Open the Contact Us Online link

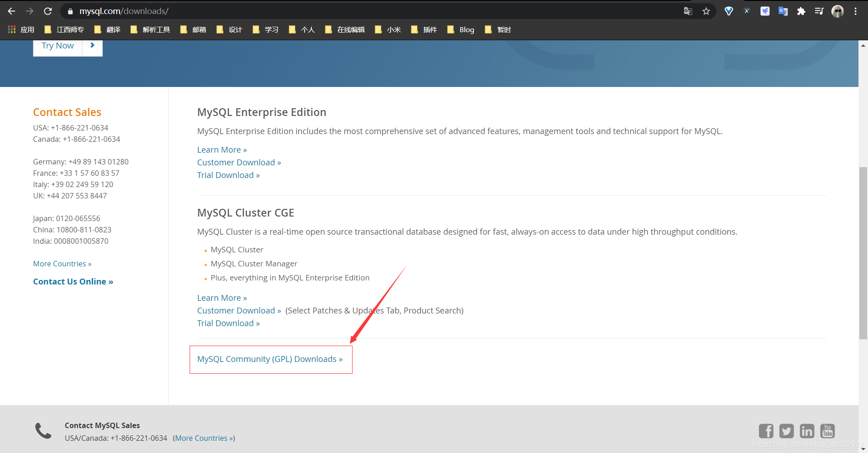(x=73, y=282)
